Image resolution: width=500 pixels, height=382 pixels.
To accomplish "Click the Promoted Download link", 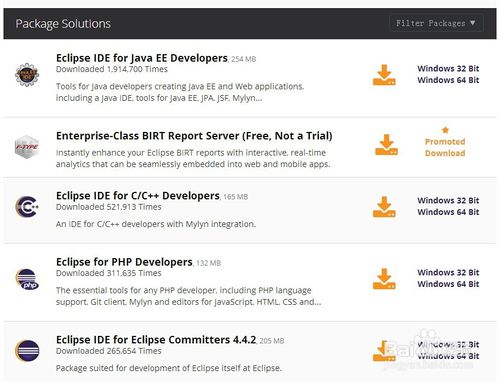I will pyautogui.click(x=445, y=147).
